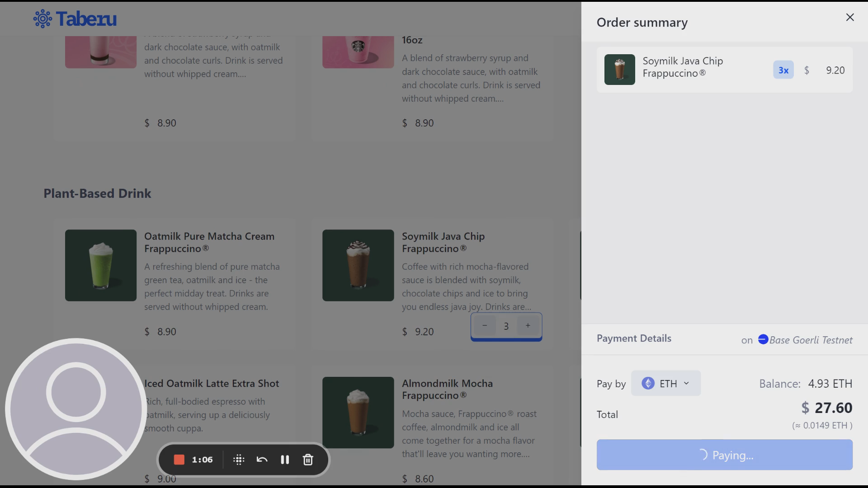Viewport: 868px width, 488px height.
Task: Decrease Soymilk Java Chip quantity
Action: pos(484,325)
